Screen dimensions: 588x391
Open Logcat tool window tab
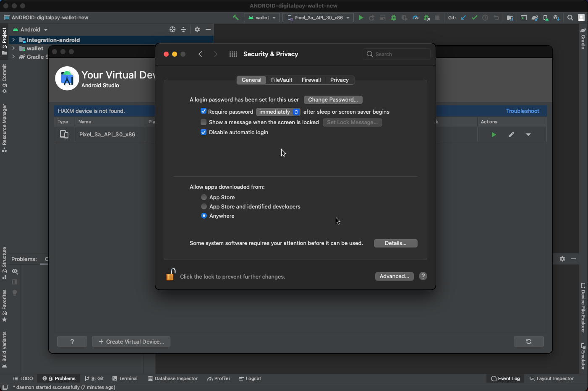[250, 378]
